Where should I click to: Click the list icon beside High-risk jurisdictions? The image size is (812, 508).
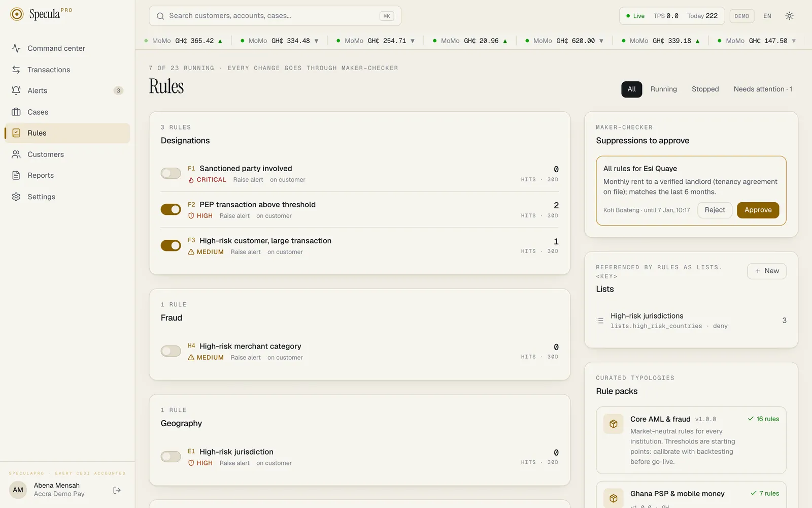point(600,321)
